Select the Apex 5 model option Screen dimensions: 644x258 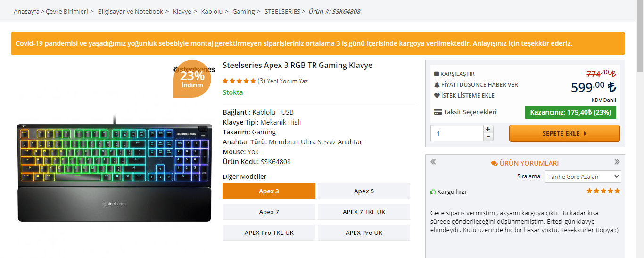(364, 191)
